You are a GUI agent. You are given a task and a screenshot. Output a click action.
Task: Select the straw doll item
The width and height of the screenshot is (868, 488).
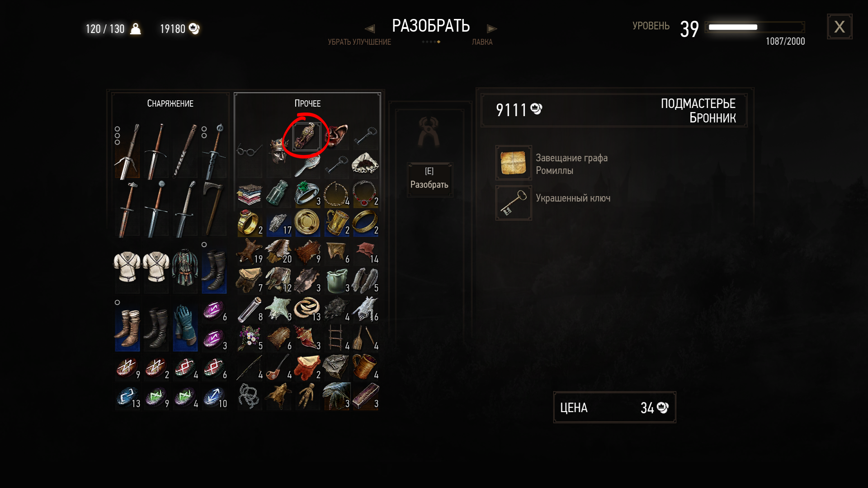307,396
